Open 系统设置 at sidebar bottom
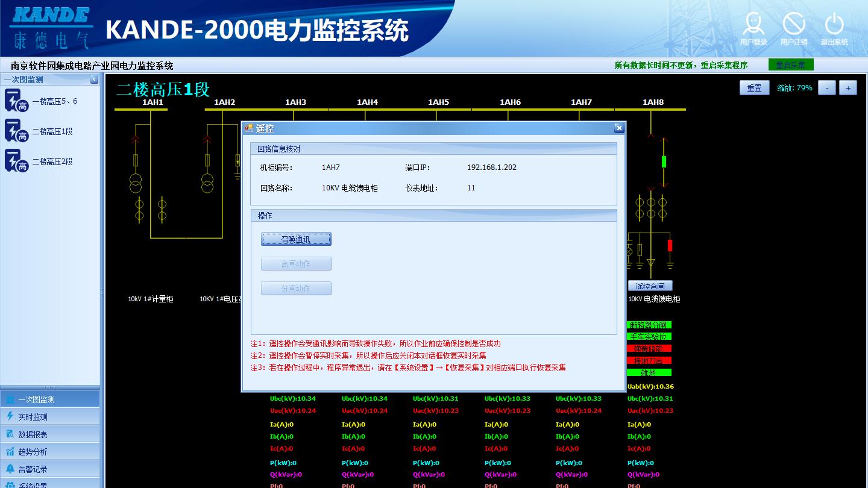 click(50, 484)
